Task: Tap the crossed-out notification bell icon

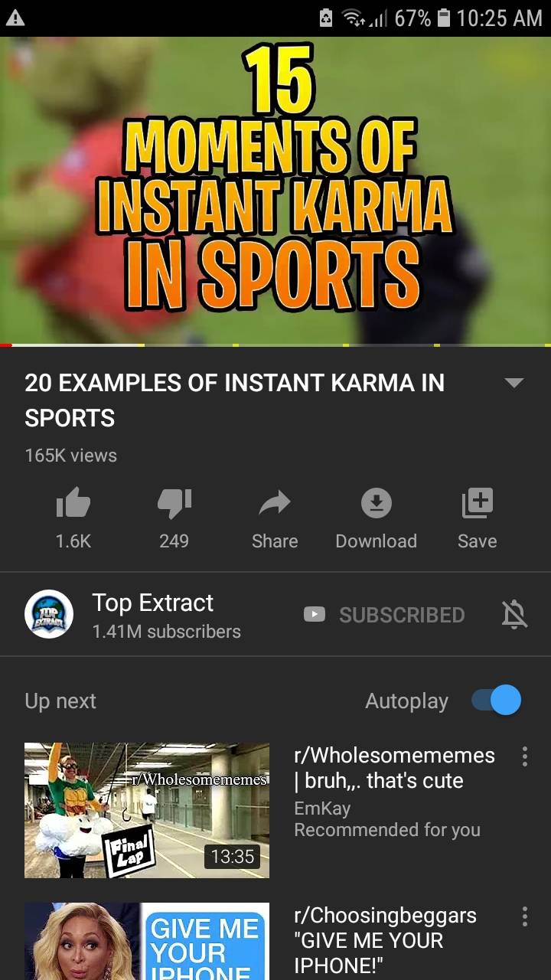Action: (514, 615)
